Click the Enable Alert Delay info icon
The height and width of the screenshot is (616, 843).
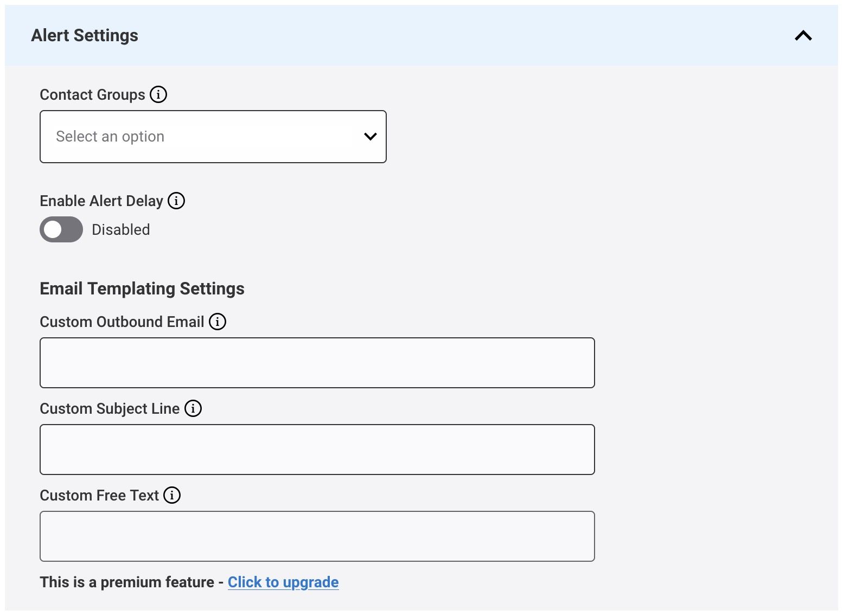176,201
